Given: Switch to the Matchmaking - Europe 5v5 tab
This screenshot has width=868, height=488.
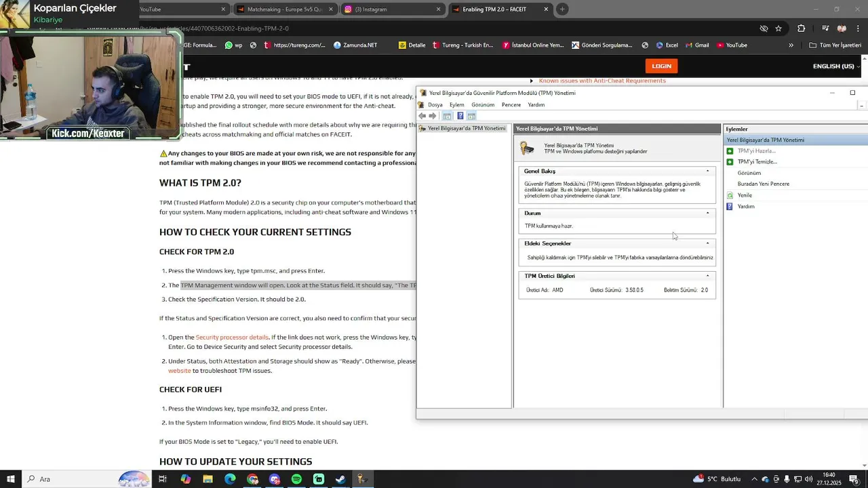Looking at the screenshot, I should click(285, 9).
